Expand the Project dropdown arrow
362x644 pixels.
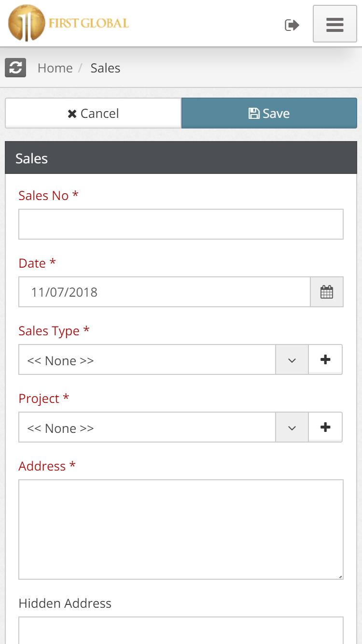292,427
